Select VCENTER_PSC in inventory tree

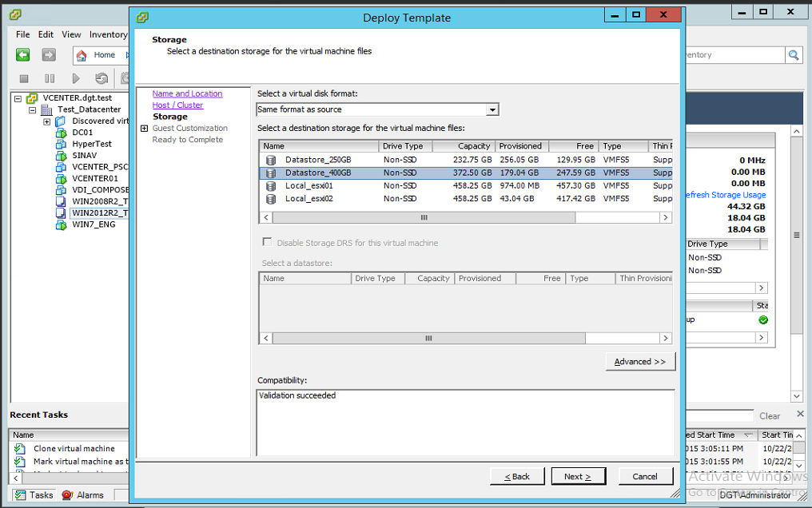tap(100, 167)
